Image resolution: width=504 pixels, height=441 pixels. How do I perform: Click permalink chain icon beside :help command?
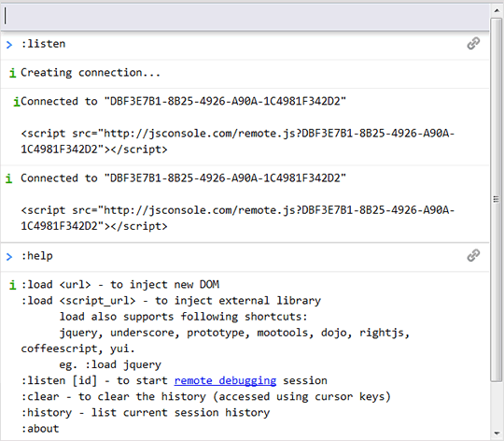[x=473, y=255]
